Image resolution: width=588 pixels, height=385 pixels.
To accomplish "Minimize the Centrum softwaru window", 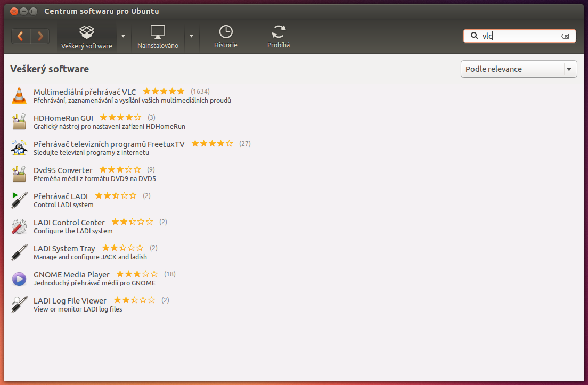I will coord(23,11).
